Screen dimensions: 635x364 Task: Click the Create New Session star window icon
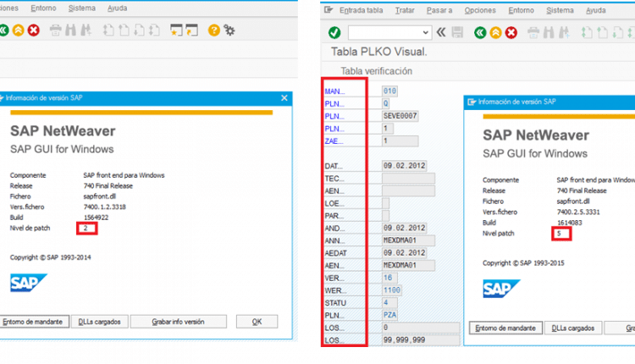(176, 30)
